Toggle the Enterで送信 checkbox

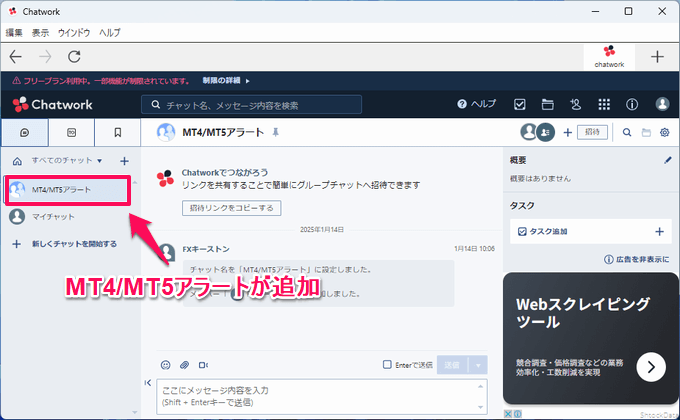387,364
